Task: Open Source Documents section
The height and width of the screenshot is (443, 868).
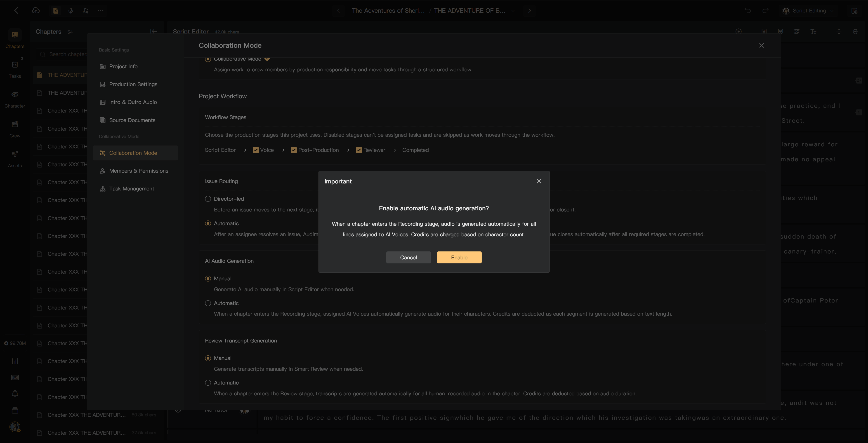Action: [x=135, y=120]
